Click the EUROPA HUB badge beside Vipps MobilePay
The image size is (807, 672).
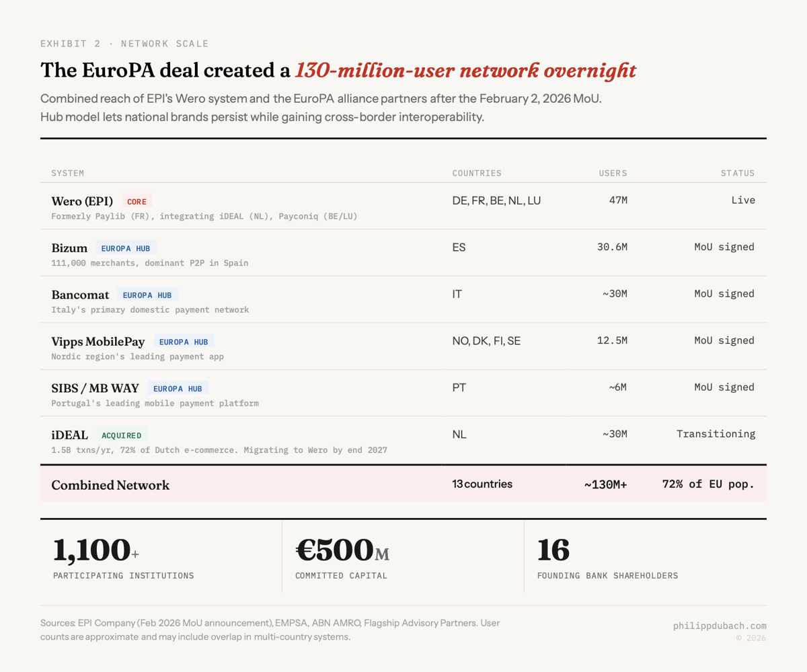coord(184,342)
